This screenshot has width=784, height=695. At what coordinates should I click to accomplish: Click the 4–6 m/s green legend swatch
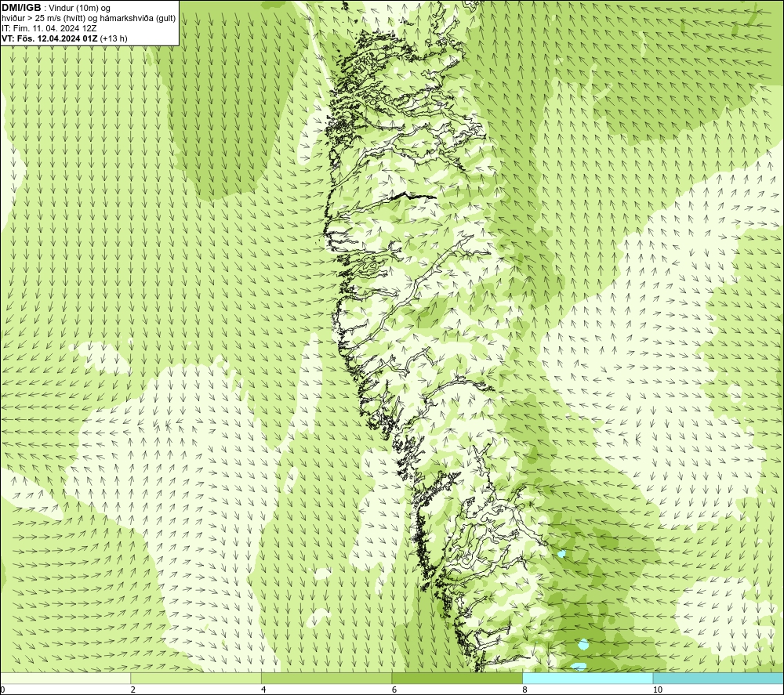(326, 678)
